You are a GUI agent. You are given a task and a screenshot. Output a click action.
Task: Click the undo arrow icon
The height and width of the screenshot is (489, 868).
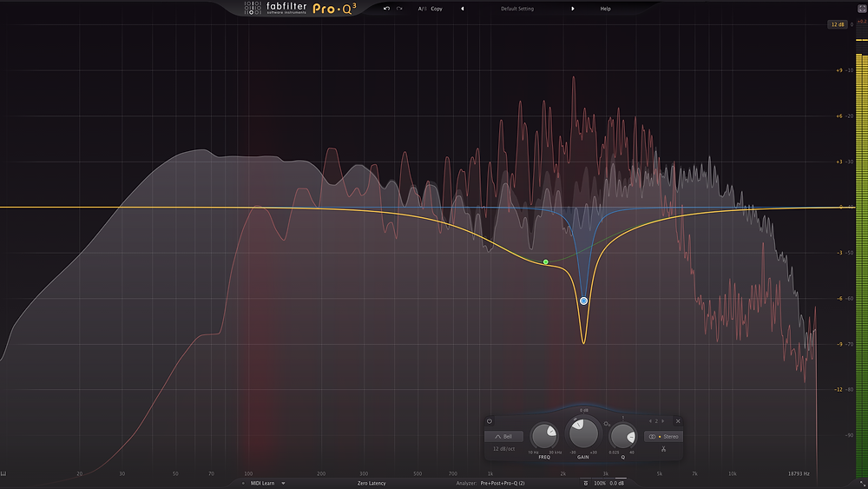(386, 9)
